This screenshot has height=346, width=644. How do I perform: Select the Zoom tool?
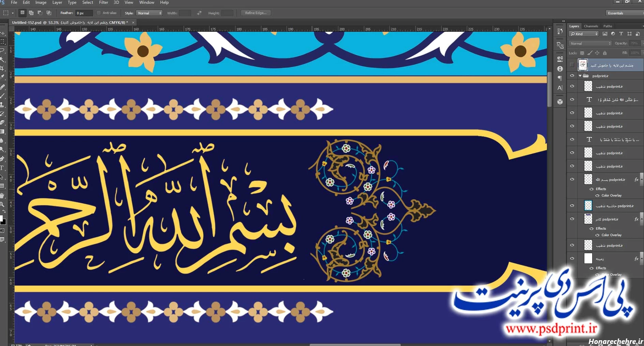point(3,204)
